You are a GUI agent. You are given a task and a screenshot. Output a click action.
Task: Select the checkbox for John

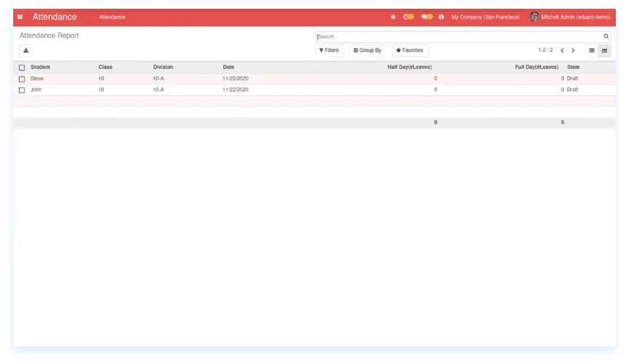tap(22, 90)
